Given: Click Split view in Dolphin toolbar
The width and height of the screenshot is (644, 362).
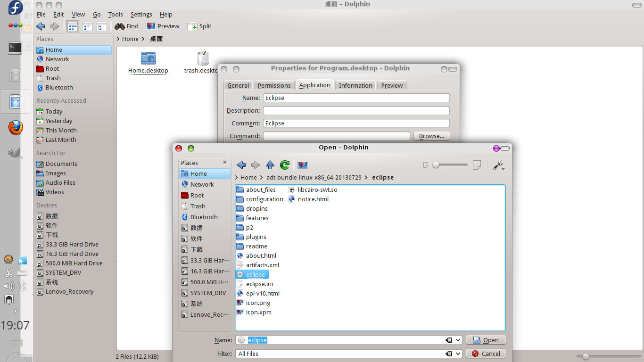Looking at the screenshot, I should coord(199,26).
